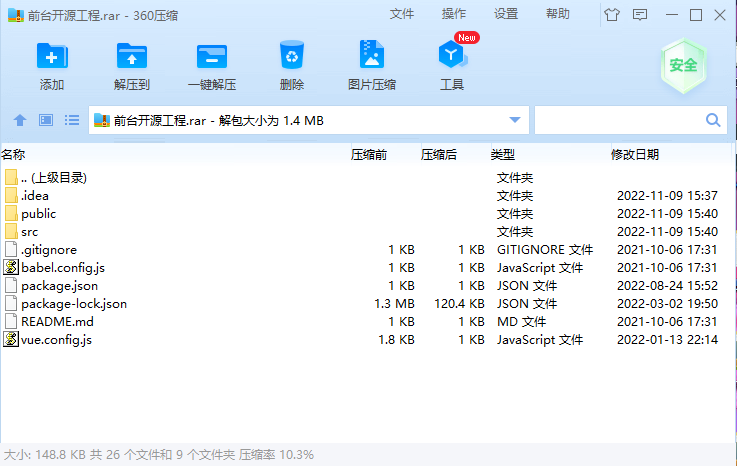
Task: Click the vue.config.js script file icon
Action: [11, 339]
